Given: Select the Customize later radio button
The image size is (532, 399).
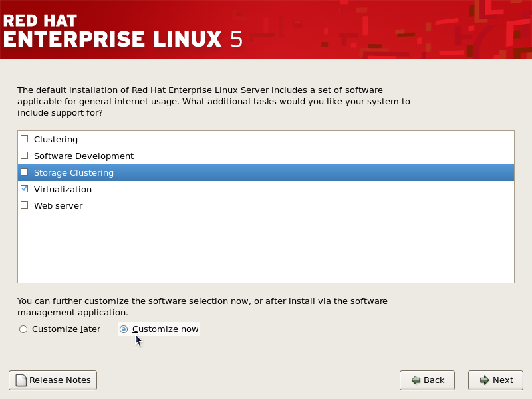Looking at the screenshot, I should [23, 329].
